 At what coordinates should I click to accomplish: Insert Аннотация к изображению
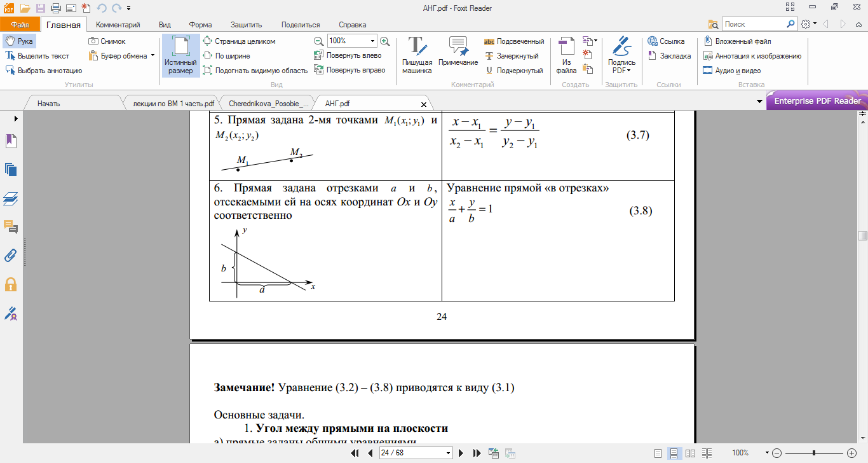pyautogui.click(x=752, y=56)
